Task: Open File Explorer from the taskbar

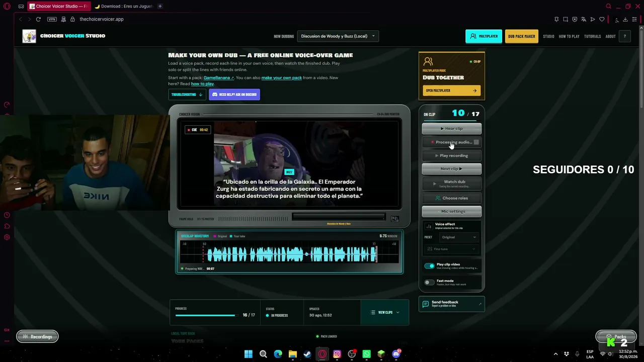Action: [x=293, y=354]
